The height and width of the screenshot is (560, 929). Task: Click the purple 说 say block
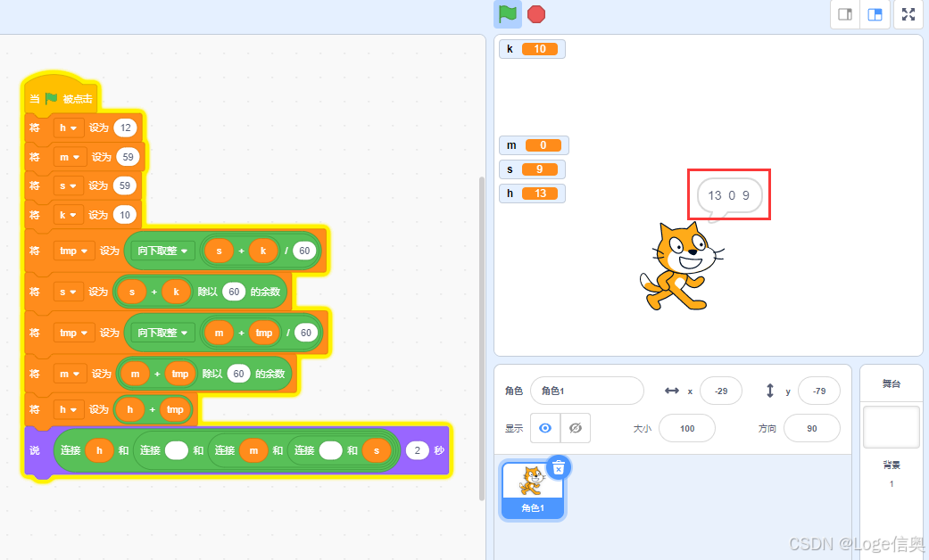tap(35, 450)
